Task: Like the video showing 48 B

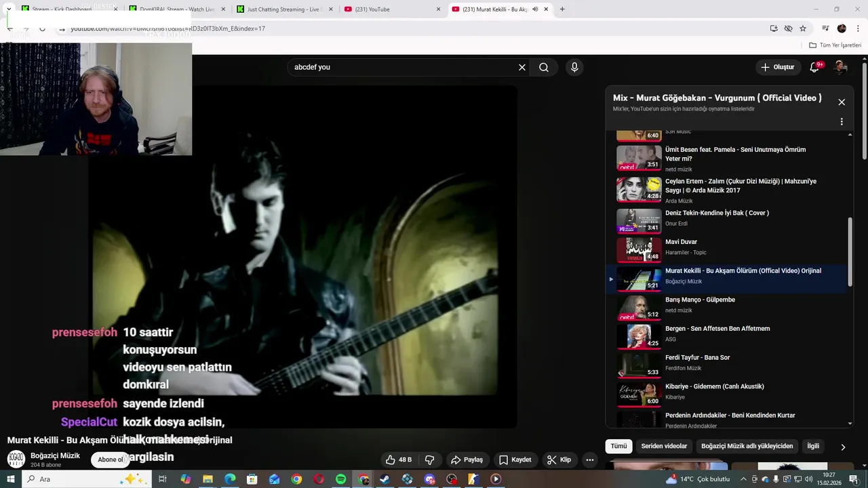Action: [x=399, y=460]
